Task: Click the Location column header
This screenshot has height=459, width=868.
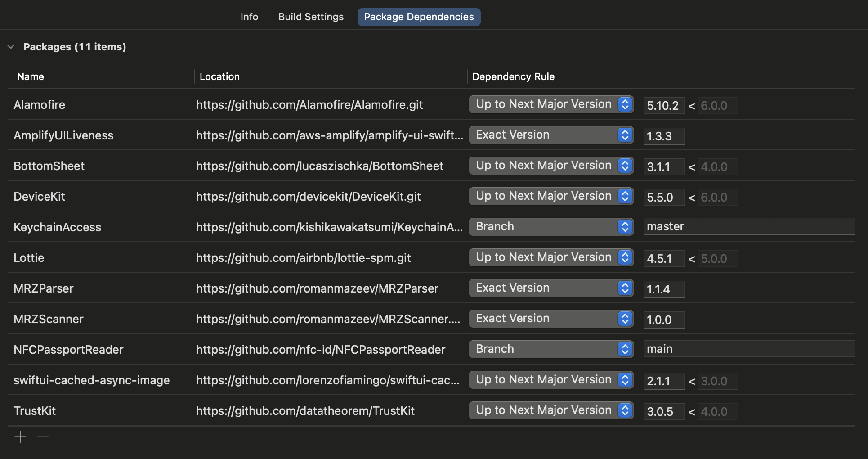Action: pos(219,76)
